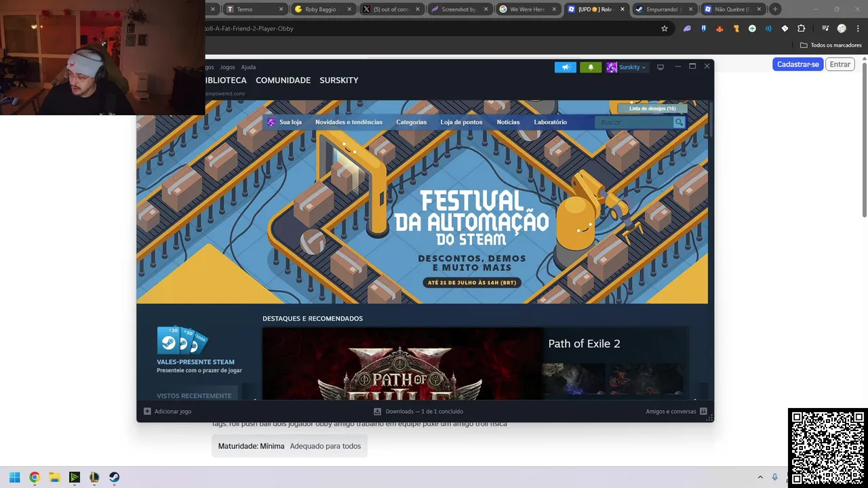The width and height of the screenshot is (868, 488).
Task: Show hidden system tray icons chevron
Action: (759, 477)
